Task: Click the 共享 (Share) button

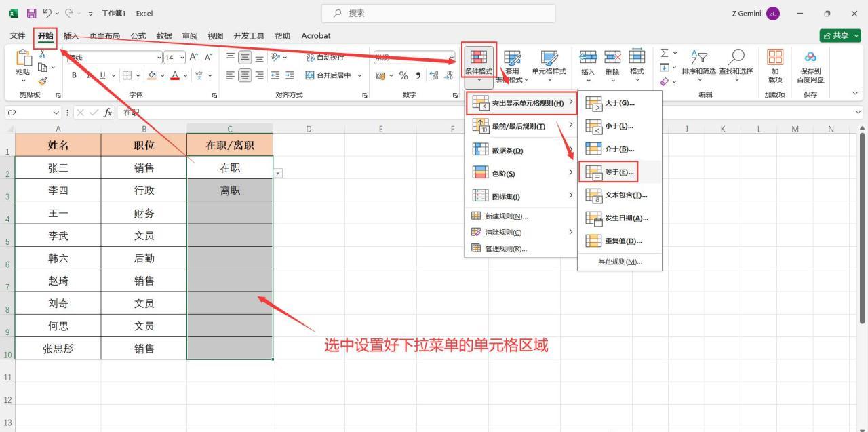Action: (x=840, y=36)
